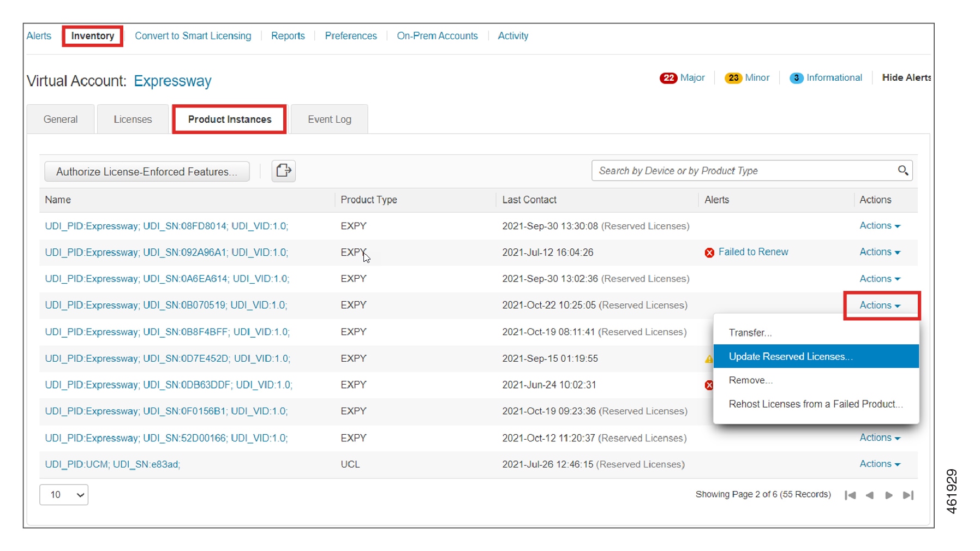
Task: Open product instance UDI_SN:08FD8014
Action: tap(166, 226)
